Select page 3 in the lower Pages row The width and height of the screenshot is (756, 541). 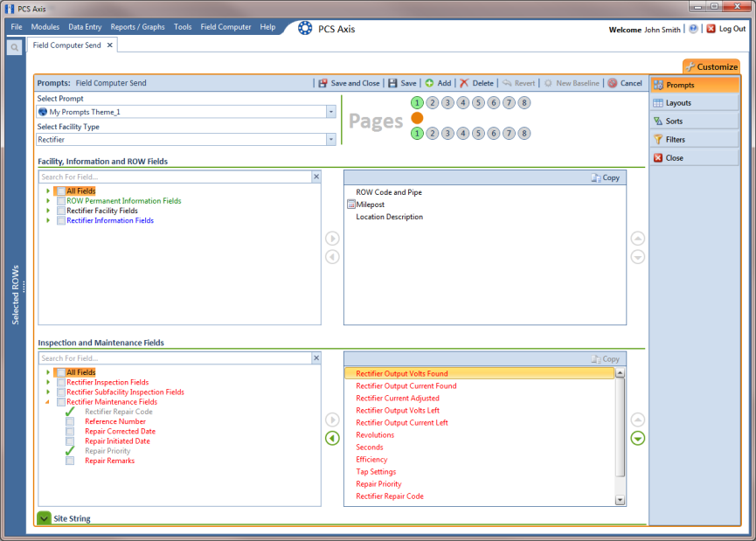447,133
